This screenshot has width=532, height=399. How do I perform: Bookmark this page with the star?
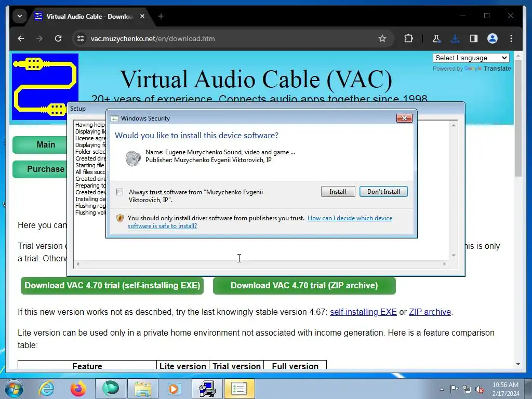(382, 38)
